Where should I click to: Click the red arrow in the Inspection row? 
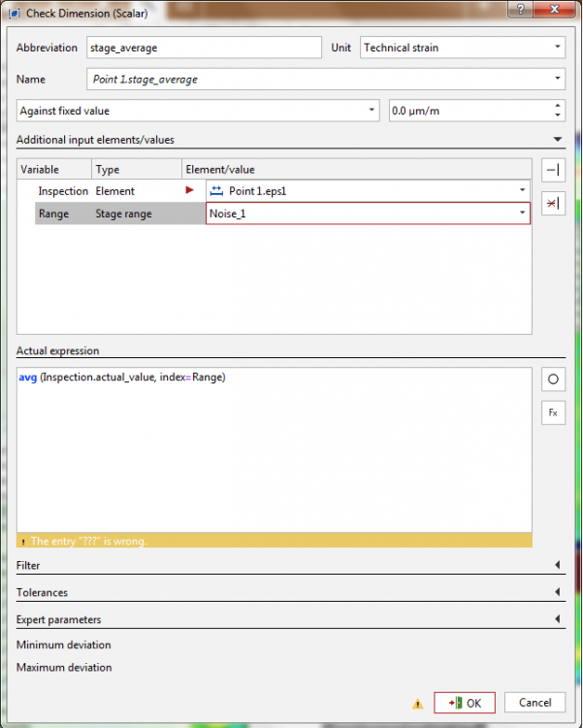tap(189, 190)
